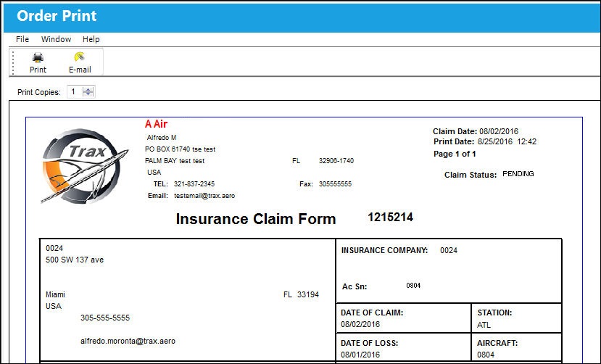
Task: Click the zip code 32906-1740
Action: (x=336, y=161)
